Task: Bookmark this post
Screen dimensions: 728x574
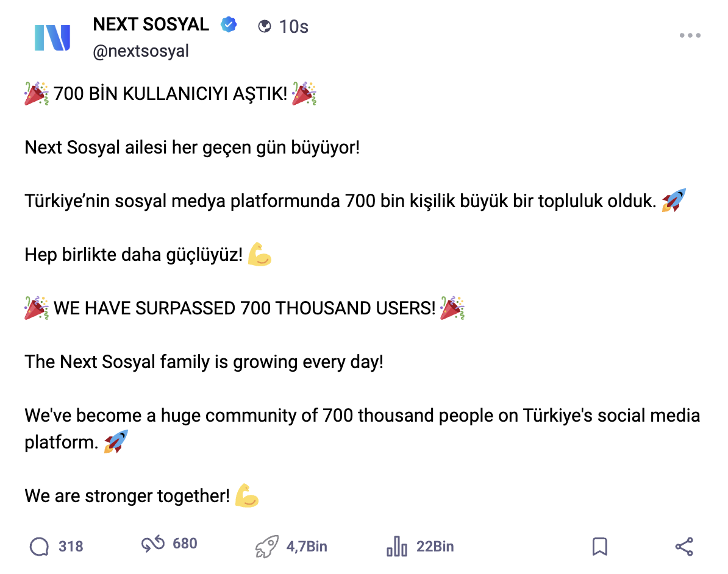Action: point(600,547)
